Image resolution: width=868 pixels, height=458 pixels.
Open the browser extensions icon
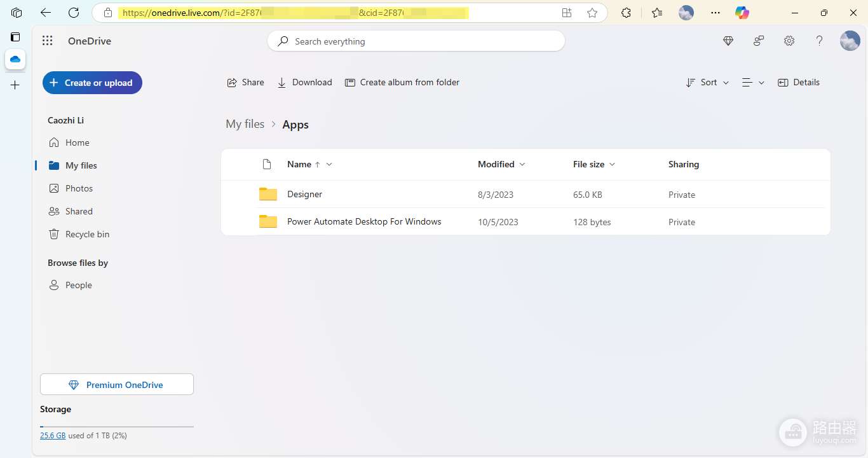pos(626,13)
